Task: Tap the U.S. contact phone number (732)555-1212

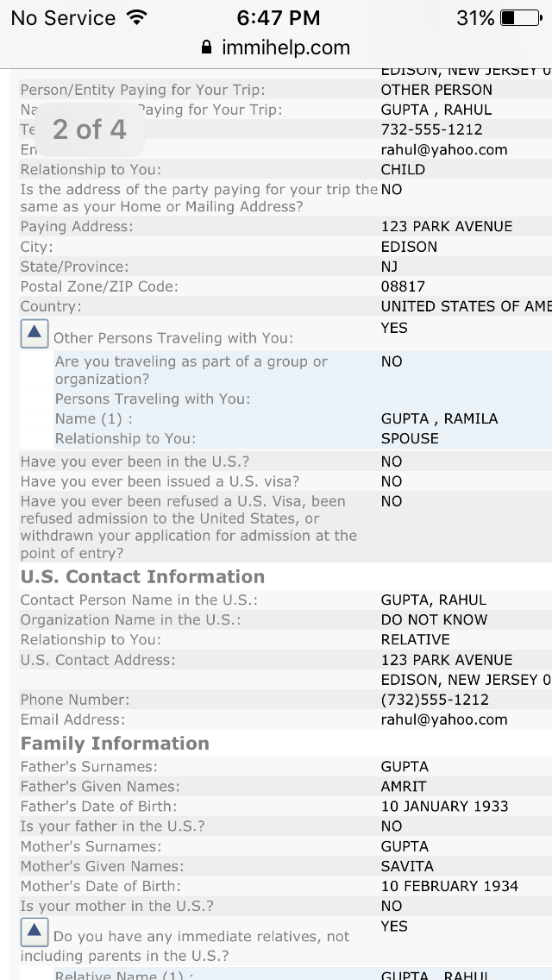Action: point(435,700)
